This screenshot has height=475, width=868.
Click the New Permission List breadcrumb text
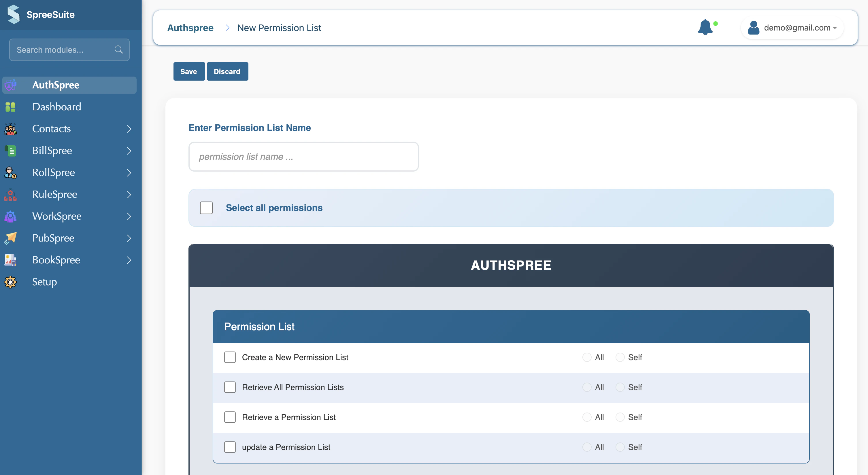pyautogui.click(x=279, y=28)
